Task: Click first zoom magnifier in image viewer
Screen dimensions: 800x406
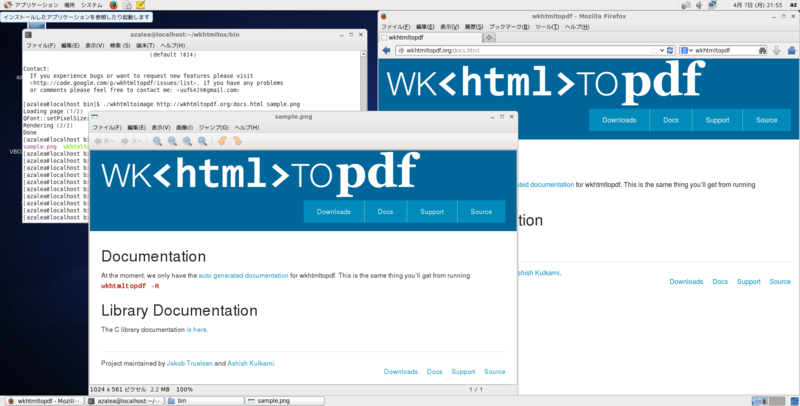Action: (x=157, y=141)
